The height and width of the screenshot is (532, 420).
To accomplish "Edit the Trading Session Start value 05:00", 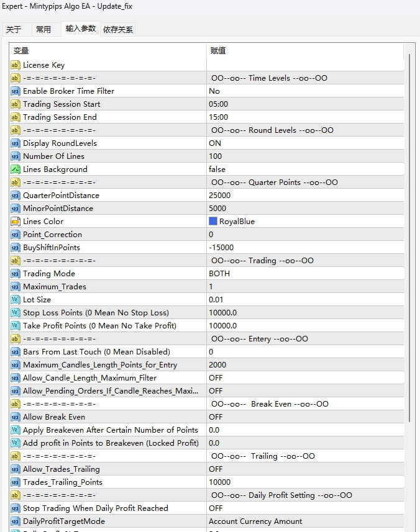I will coord(305,104).
